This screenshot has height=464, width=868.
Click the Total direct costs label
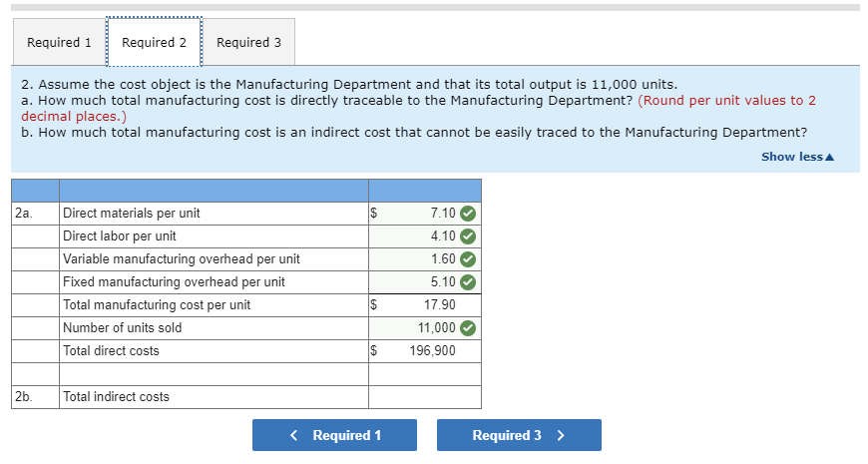[111, 351]
